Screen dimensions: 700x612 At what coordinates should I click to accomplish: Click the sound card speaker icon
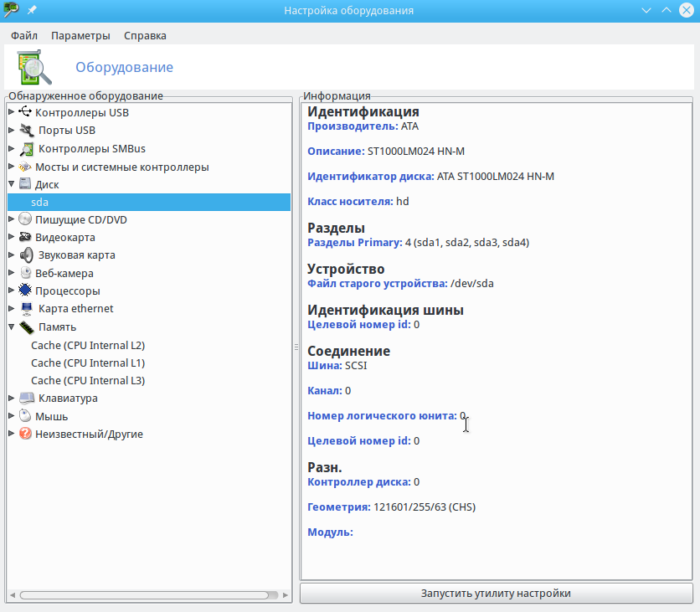27,255
